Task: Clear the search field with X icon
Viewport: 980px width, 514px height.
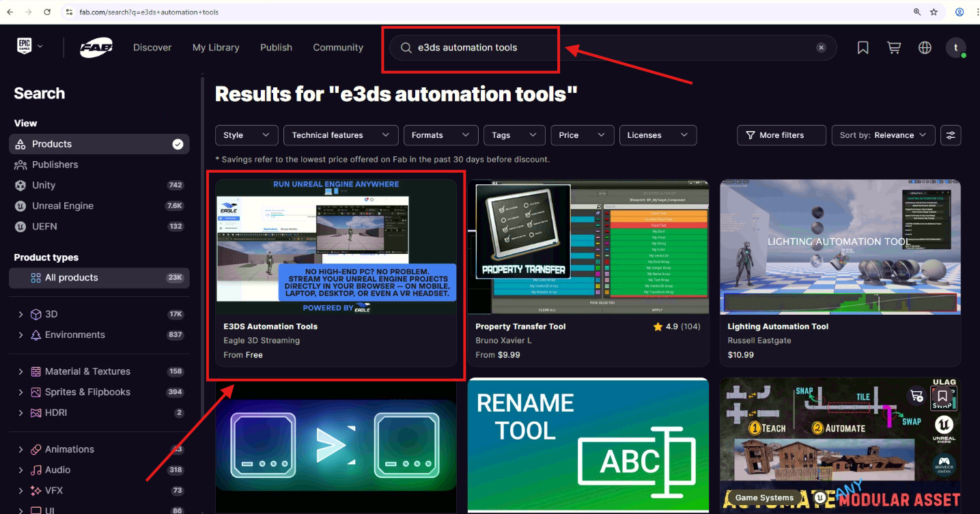Action: (821, 48)
